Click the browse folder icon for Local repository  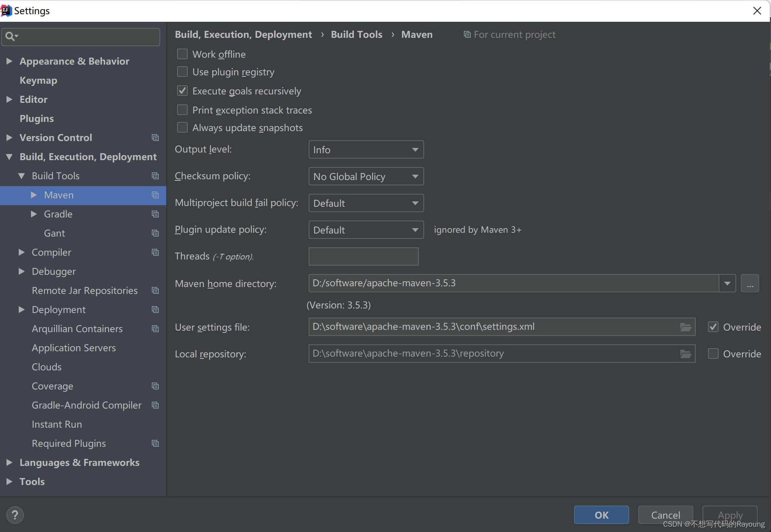tap(686, 353)
